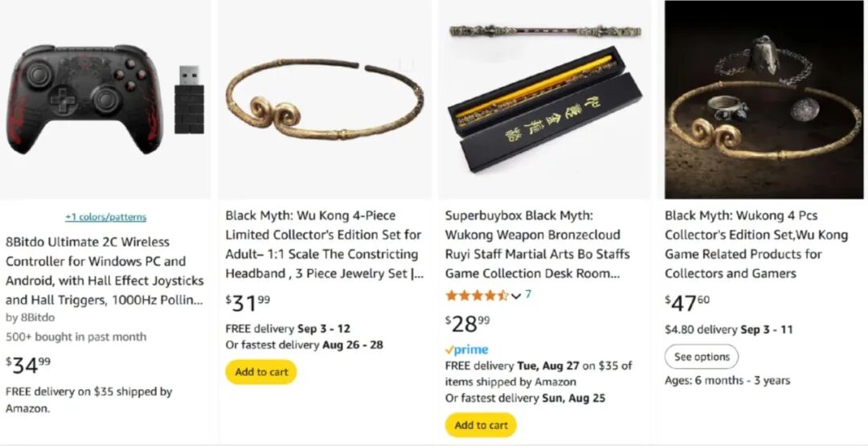Click the $34.99 controller price
This screenshot has height=446, width=868.
click(x=28, y=365)
